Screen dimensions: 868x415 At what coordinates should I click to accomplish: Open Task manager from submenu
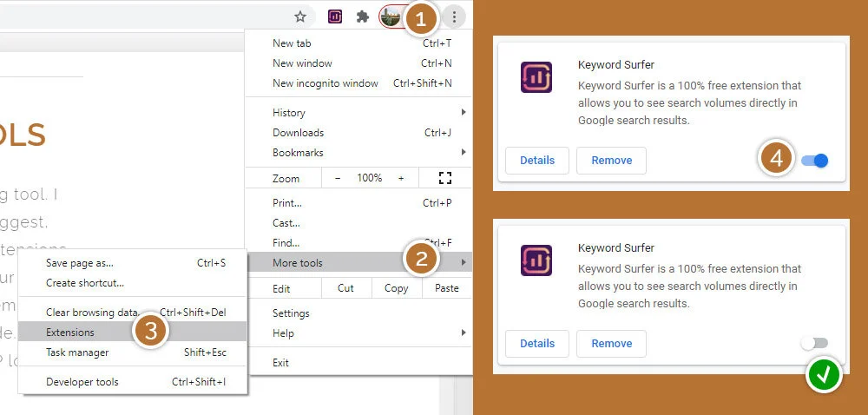(133, 352)
